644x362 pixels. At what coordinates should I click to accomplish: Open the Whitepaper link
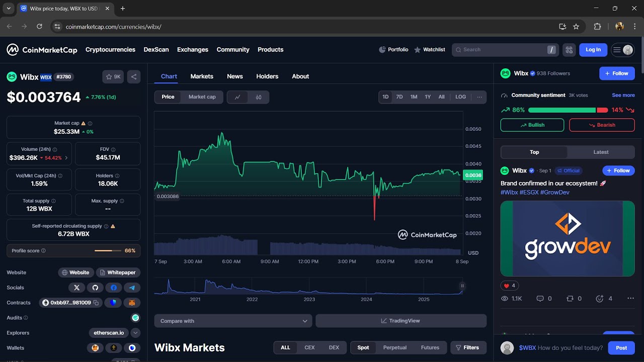(x=118, y=273)
